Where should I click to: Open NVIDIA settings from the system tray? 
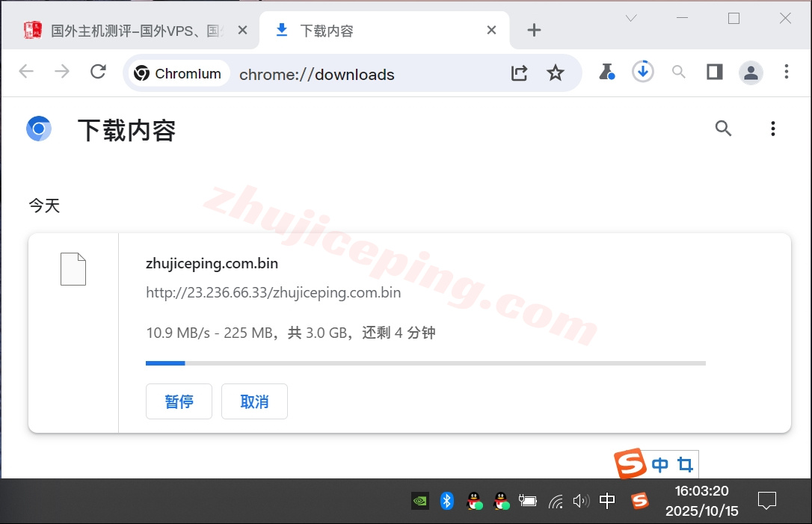tap(420, 500)
